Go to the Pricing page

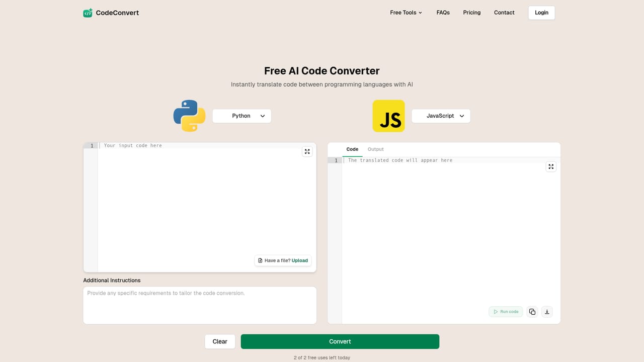(x=472, y=13)
